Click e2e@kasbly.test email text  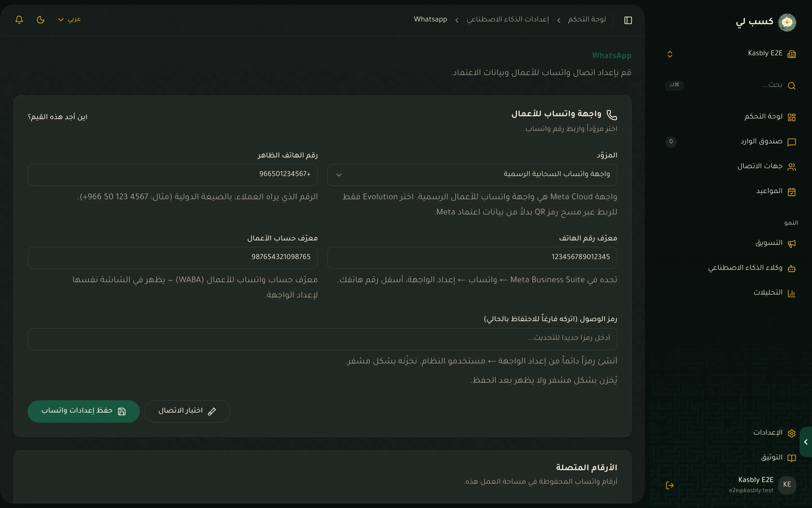pyautogui.click(x=751, y=491)
